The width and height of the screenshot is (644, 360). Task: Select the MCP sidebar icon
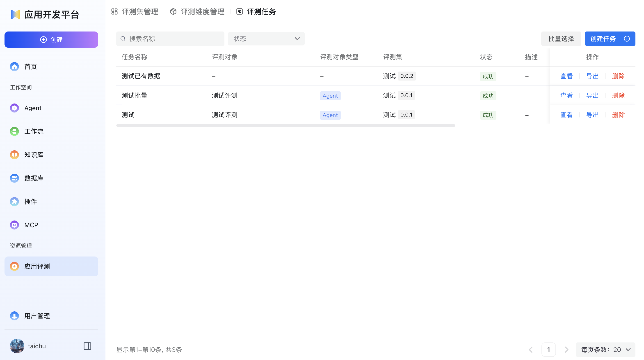point(14,225)
